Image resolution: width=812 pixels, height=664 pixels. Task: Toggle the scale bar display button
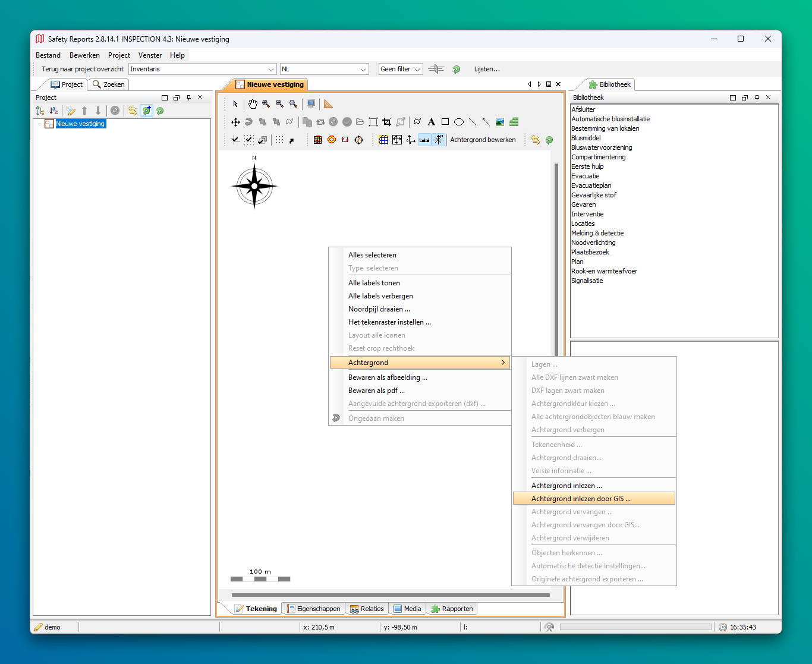424,140
